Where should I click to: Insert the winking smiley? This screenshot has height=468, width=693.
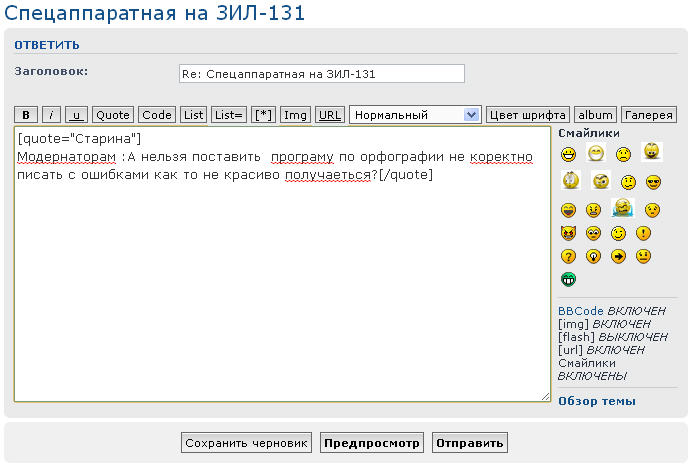point(618,233)
